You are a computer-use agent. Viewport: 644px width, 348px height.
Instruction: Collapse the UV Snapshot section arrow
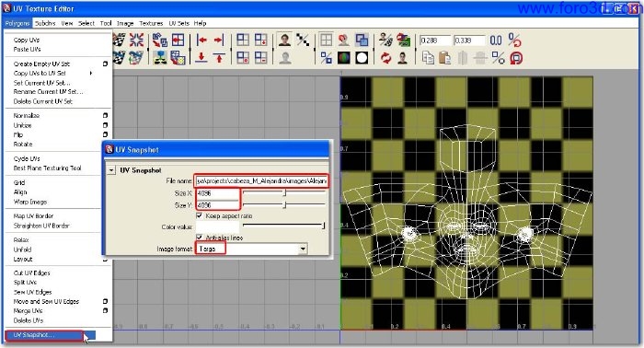pos(111,170)
